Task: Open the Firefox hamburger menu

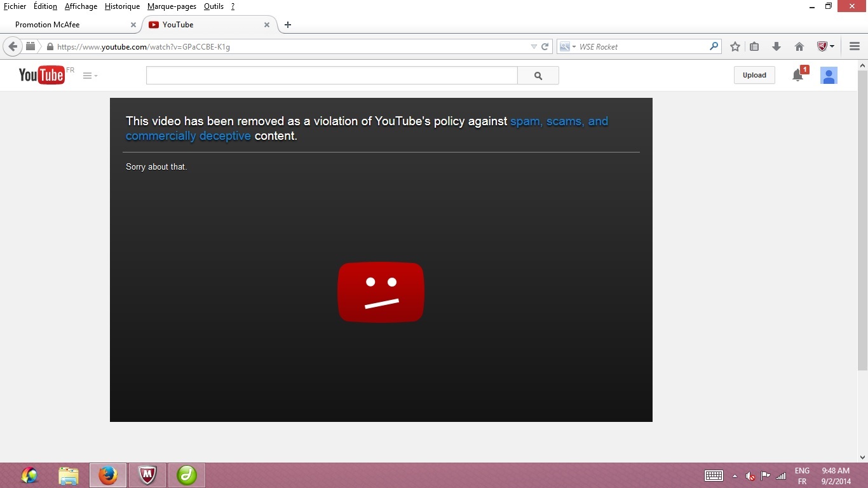Action: (855, 46)
